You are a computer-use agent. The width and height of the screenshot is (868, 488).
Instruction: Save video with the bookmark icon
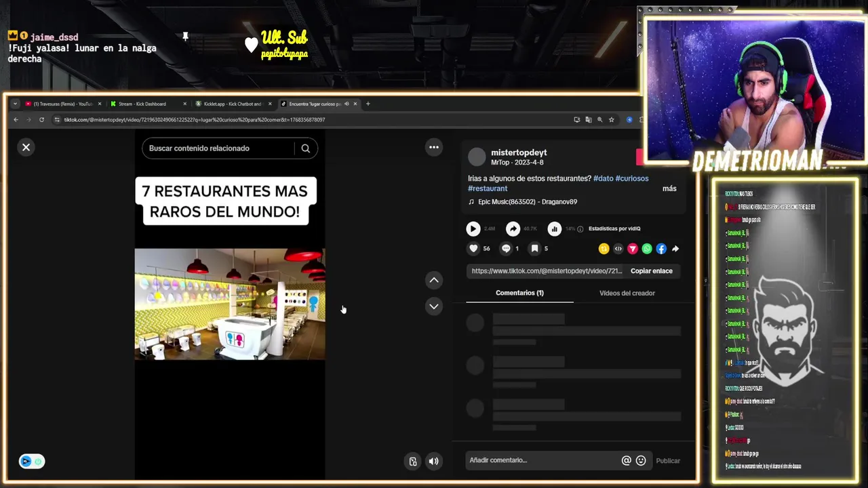tap(534, 249)
